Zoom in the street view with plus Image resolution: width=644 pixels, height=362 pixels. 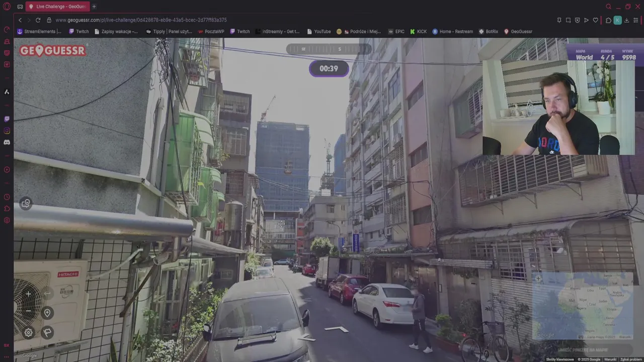[28, 294]
